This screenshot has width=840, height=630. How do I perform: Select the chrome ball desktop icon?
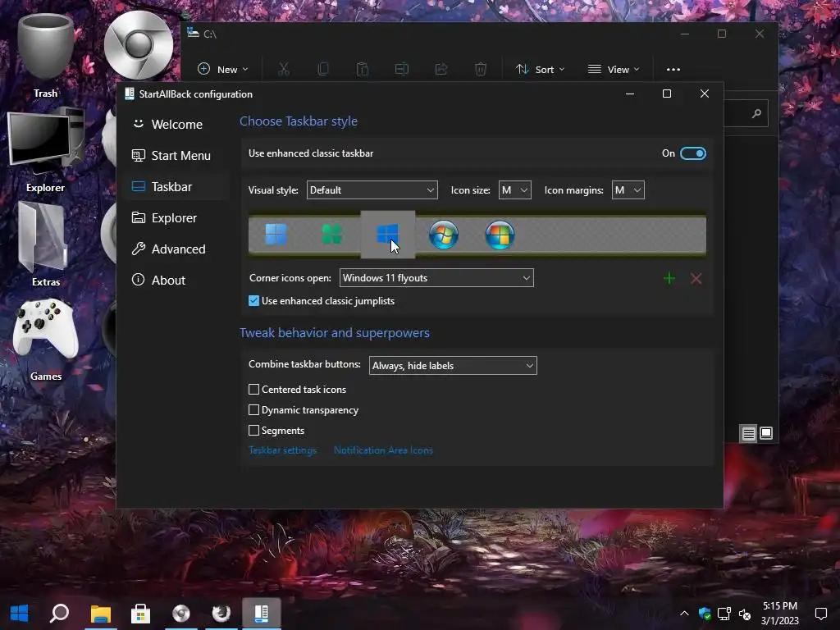(x=139, y=45)
